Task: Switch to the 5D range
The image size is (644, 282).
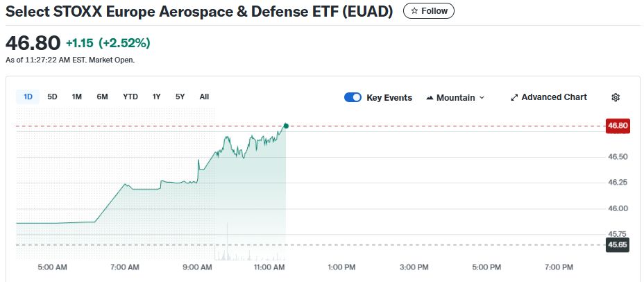Action: [x=52, y=97]
